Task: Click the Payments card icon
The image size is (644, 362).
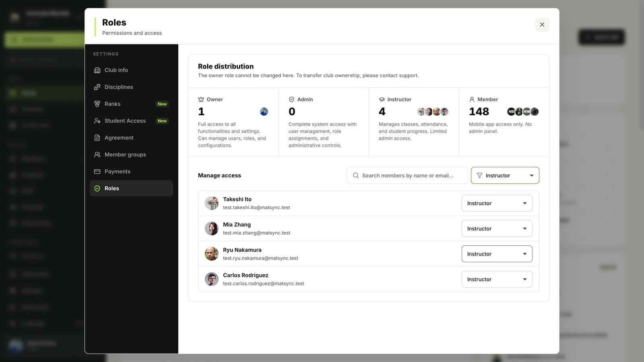Action: [x=97, y=171]
